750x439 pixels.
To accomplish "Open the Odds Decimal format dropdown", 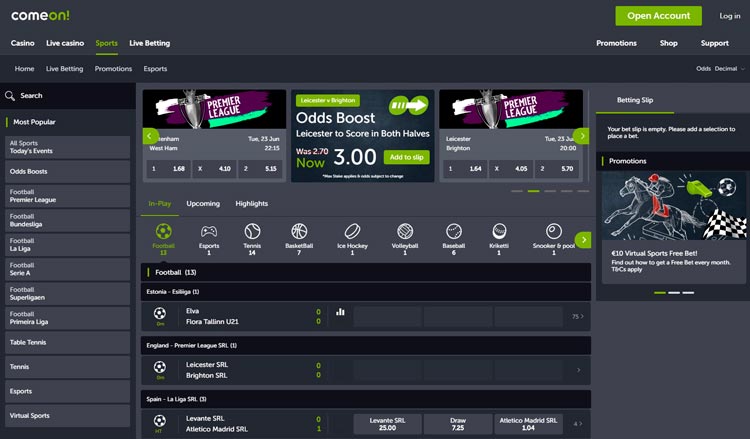I will pos(720,69).
